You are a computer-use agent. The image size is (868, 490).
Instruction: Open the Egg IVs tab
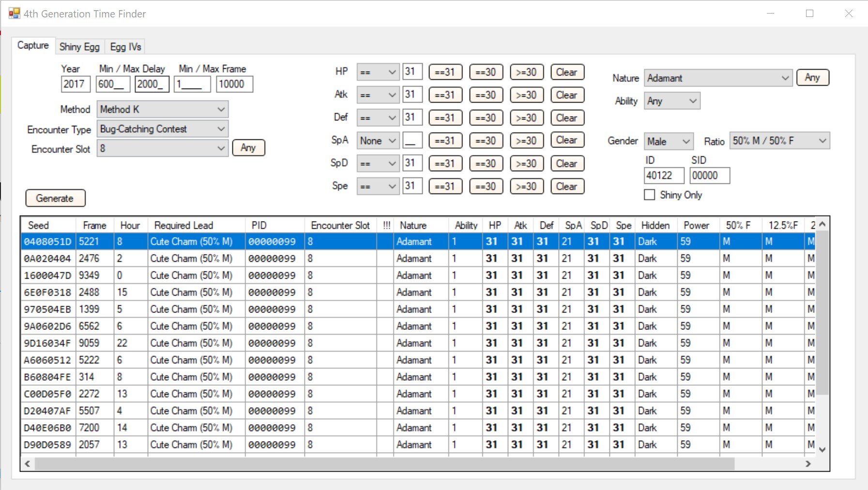click(x=125, y=47)
